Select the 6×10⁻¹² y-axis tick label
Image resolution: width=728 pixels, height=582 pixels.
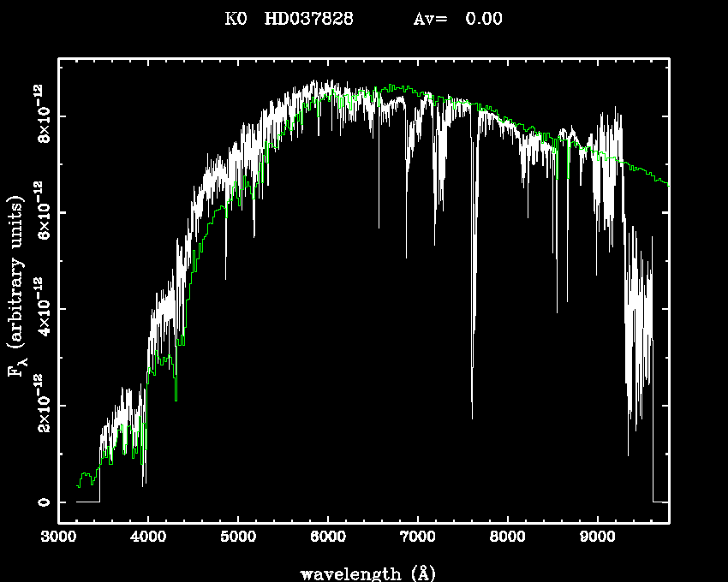point(42,211)
